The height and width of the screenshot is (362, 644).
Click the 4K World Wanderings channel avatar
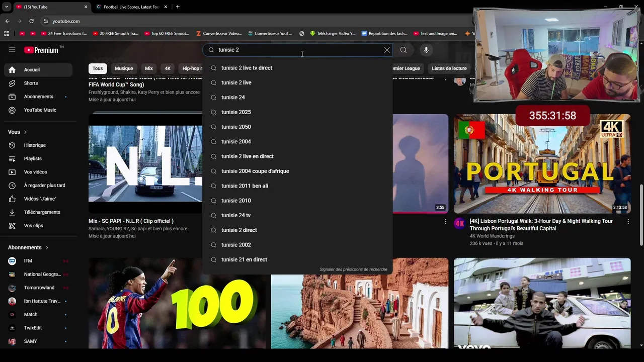460,224
